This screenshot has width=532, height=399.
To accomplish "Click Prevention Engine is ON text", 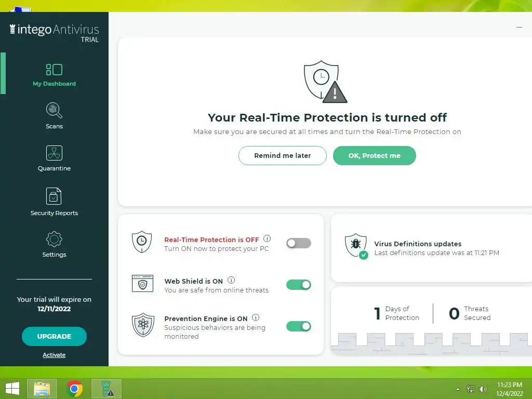I will click(x=206, y=318).
